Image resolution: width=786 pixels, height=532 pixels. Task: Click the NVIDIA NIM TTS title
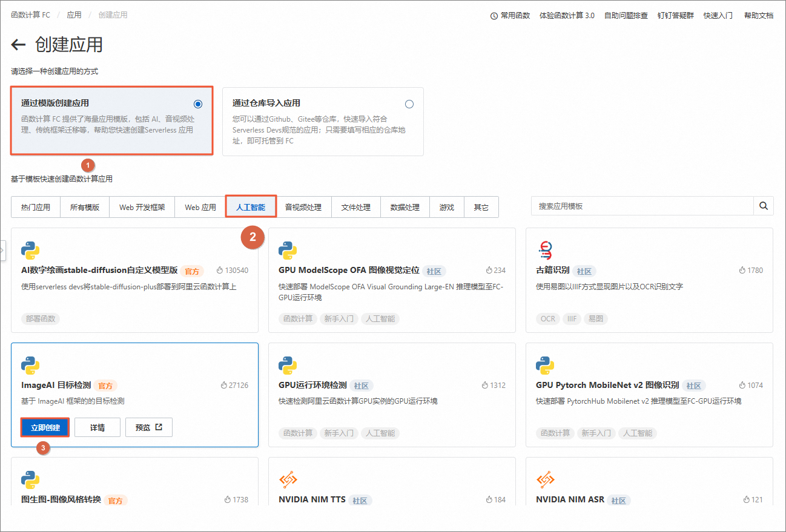312,500
